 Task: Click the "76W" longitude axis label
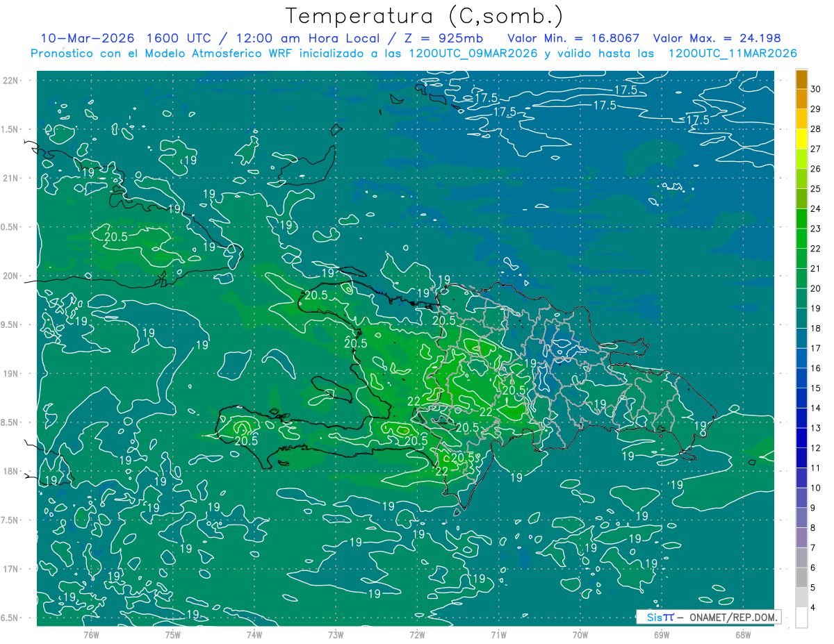tap(91, 635)
